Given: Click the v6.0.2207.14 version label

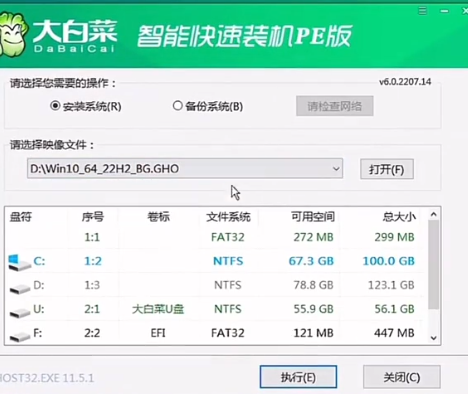Looking at the screenshot, I should point(405,82).
